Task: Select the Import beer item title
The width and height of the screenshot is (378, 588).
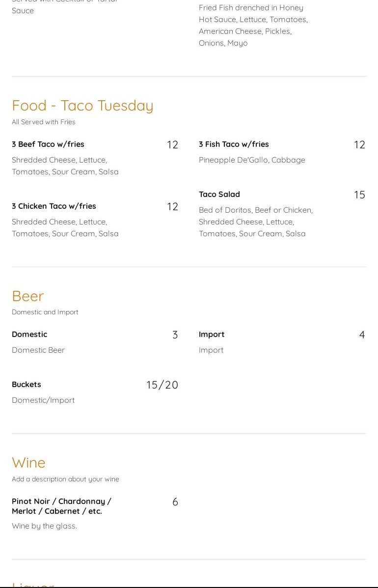Action: pos(212,334)
